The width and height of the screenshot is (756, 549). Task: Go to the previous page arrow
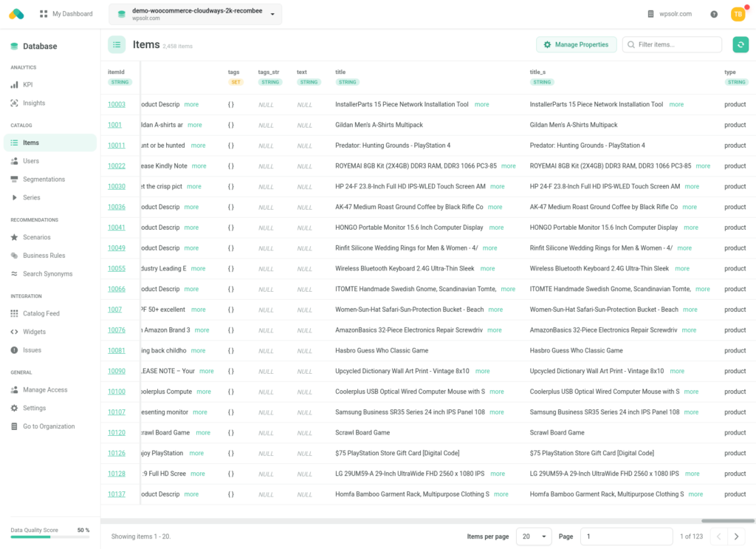tap(719, 536)
